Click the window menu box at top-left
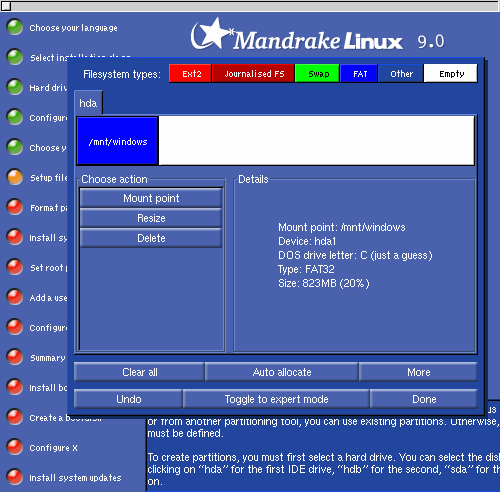This screenshot has height=492, width=500. pos(6,6)
